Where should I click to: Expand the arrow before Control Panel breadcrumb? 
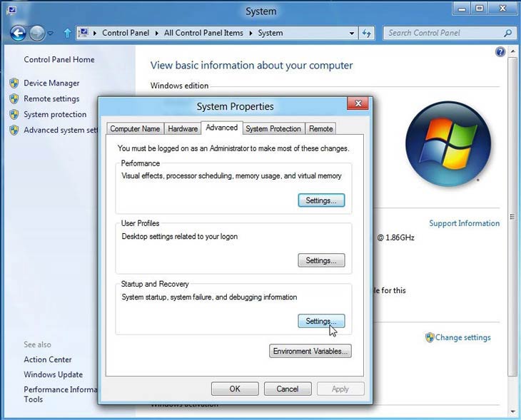(x=95, y=34)
